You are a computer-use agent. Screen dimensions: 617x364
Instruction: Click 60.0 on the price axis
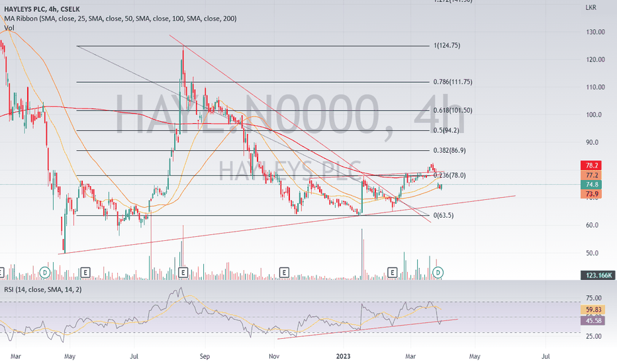593,226
